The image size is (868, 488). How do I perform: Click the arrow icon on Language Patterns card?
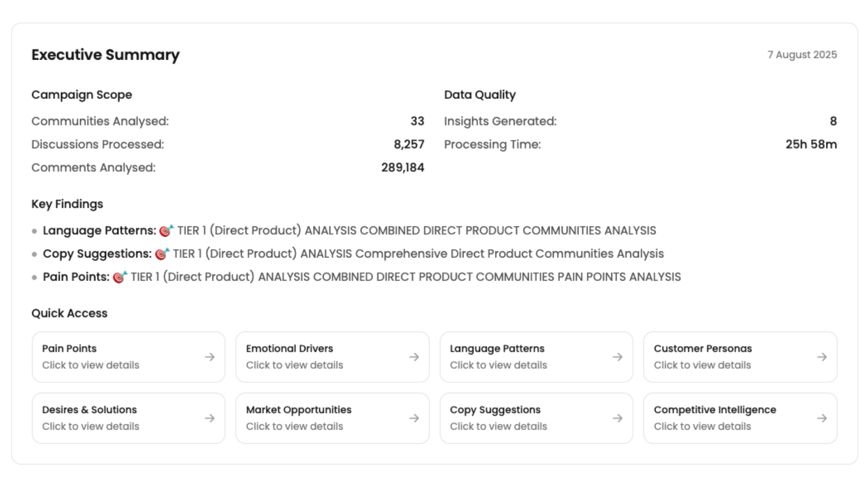click(x=618, y=357)
